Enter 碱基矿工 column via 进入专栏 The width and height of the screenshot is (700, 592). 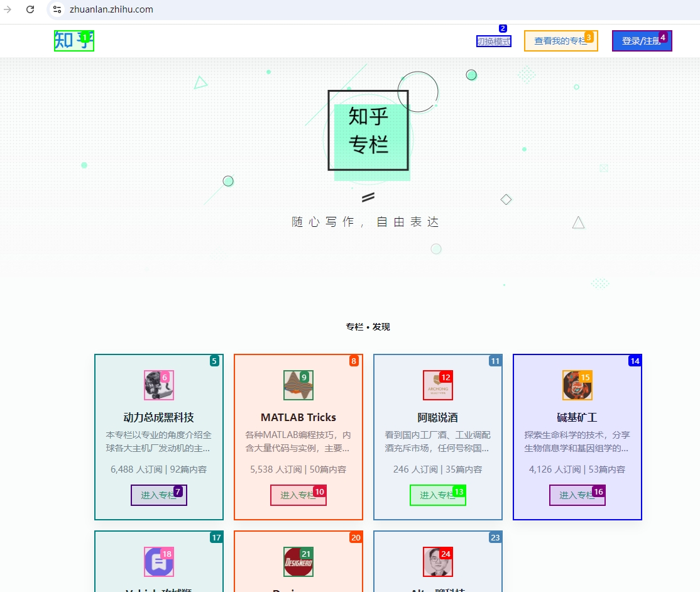point(577,495)
